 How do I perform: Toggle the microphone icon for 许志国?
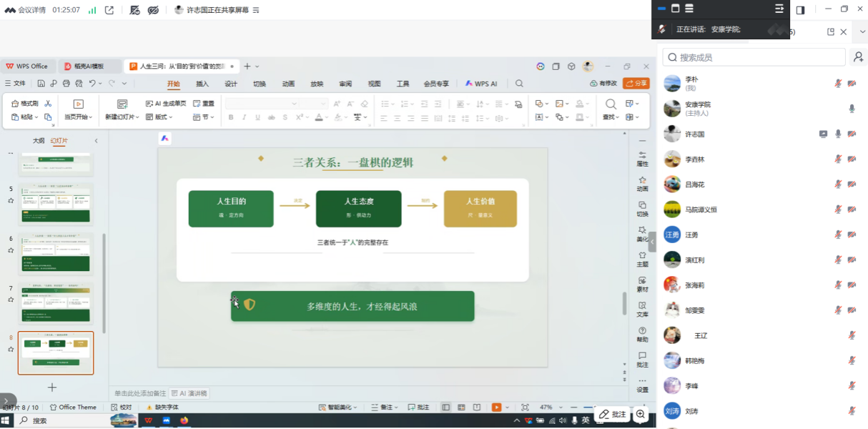pyautogui.click(x=838, y=134)
